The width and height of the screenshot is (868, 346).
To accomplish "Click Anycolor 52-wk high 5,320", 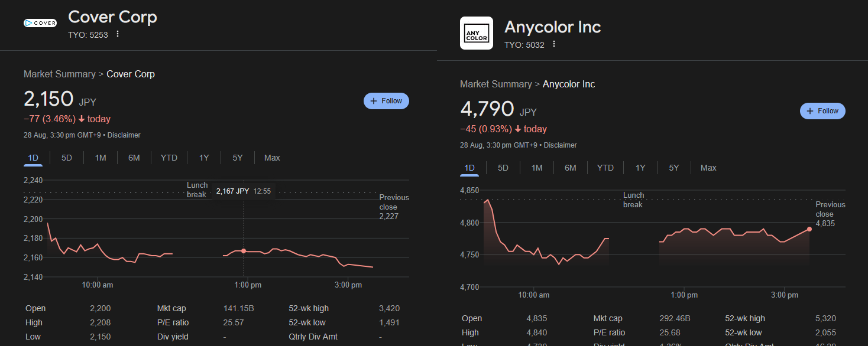I will [825, 318].
